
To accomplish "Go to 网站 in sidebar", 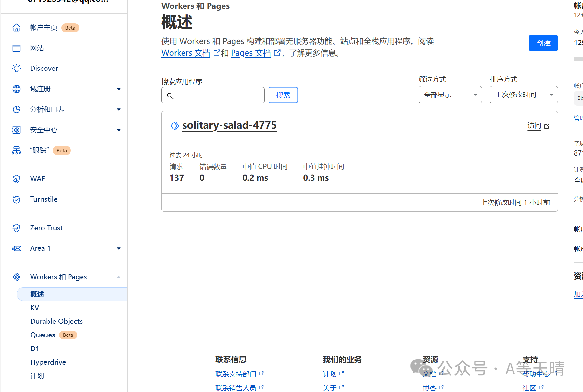I will tap(37, 48).
